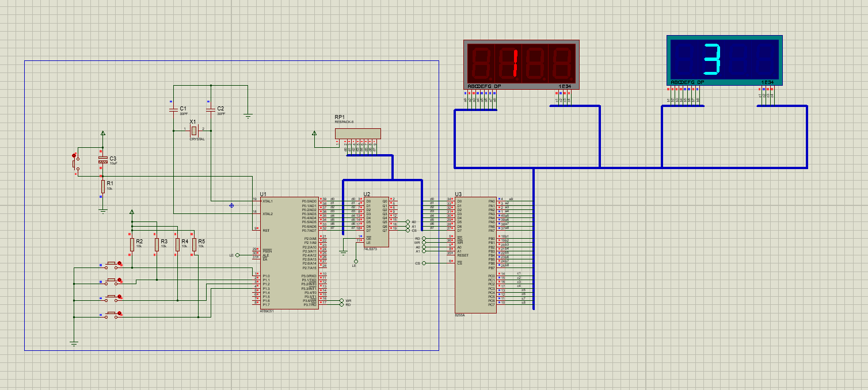Click the CS terminal at U2's Q7 output
This screenshot has height=390, width=868.
408,230
